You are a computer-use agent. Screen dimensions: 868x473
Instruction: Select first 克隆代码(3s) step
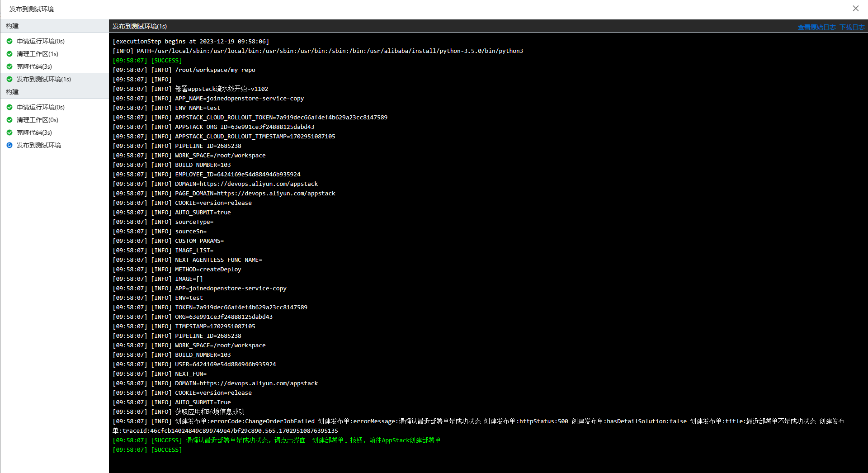pos(34,66)
